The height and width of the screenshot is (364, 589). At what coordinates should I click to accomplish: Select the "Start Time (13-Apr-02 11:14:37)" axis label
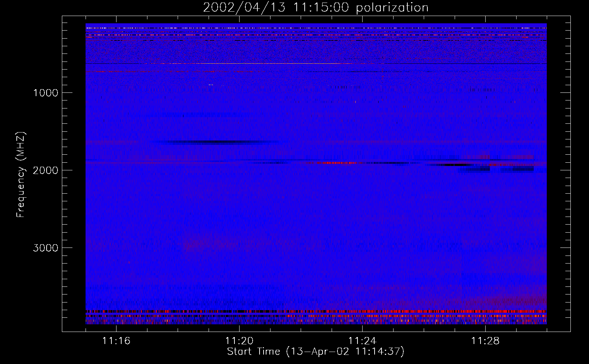[316, 352]
